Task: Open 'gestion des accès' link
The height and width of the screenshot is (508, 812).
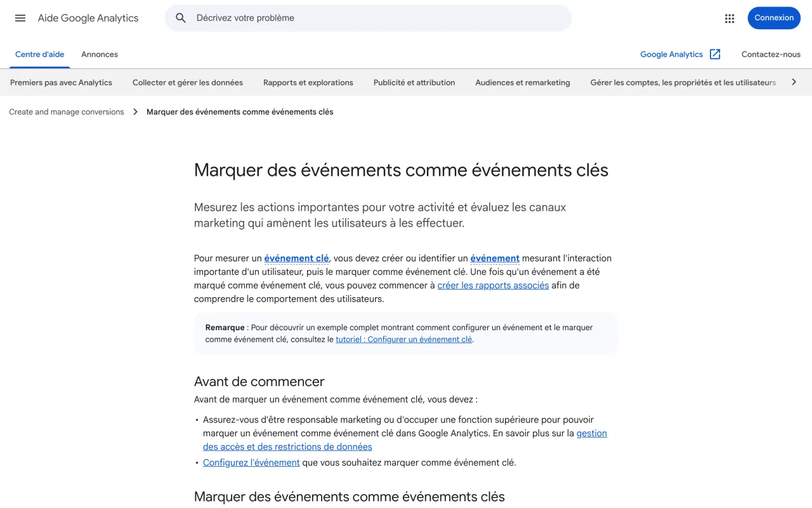Action: pos(405,440)
